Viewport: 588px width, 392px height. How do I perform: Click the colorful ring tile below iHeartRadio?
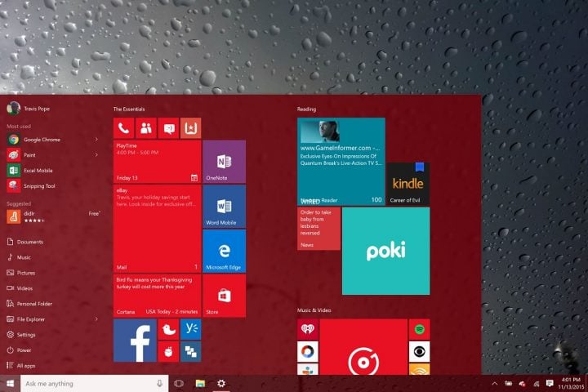point(308,351)
